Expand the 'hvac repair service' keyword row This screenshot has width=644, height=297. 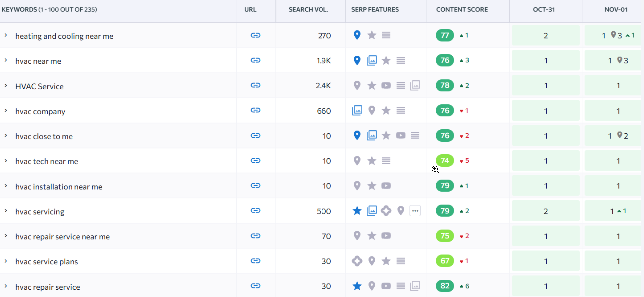(6, 286)
